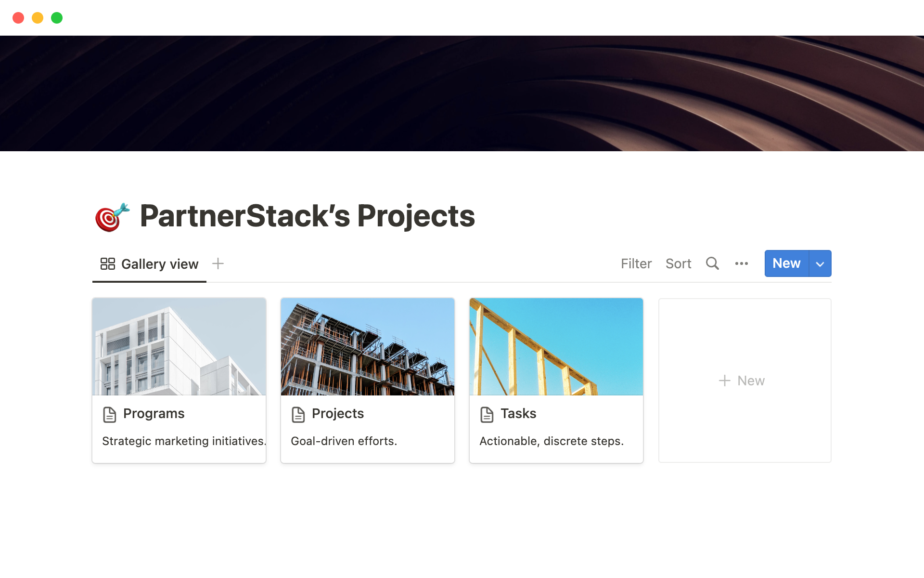Click the PartnerStack's Projects page title
The width and height of the screenshot is (924, 578).
coord(307,216)
